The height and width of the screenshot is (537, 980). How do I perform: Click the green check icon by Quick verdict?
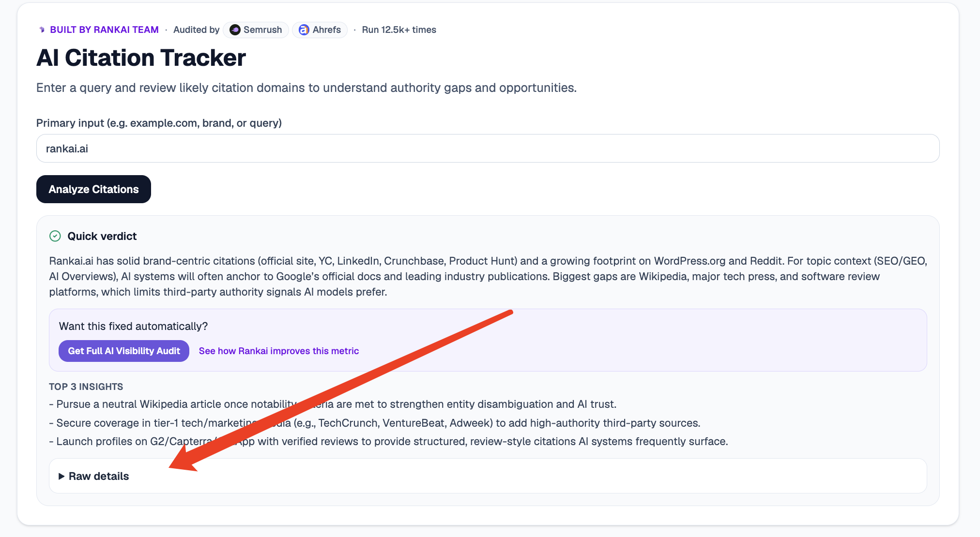point(55,236)
